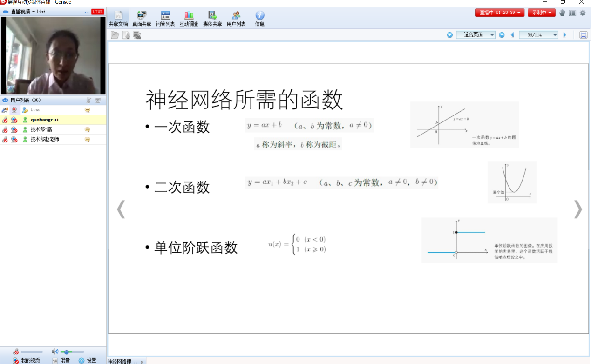The width and height of the screenshot is (591, 364).
Task: Toggle lisi's microphone icon
Action: [x=5, y=110]
